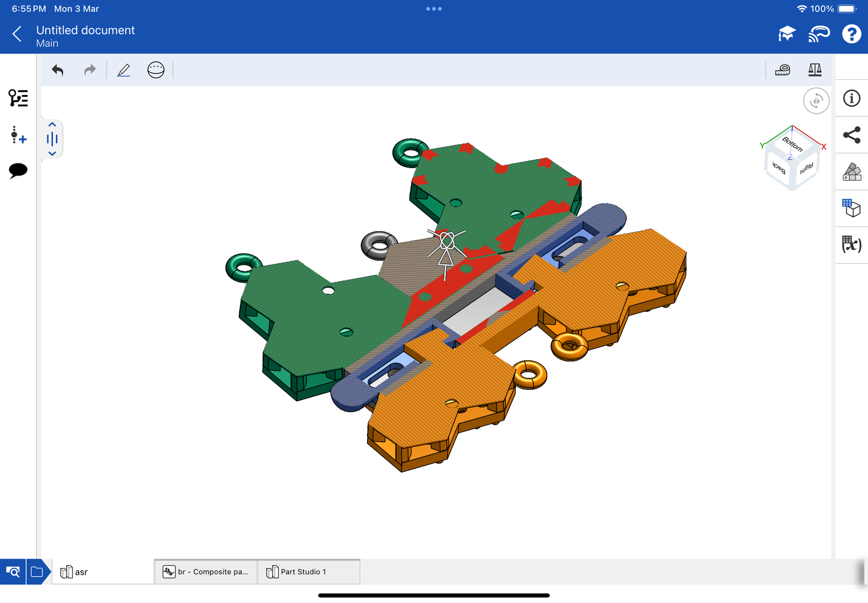
Task: Select the sketch pencil tool
Action: 124,70
